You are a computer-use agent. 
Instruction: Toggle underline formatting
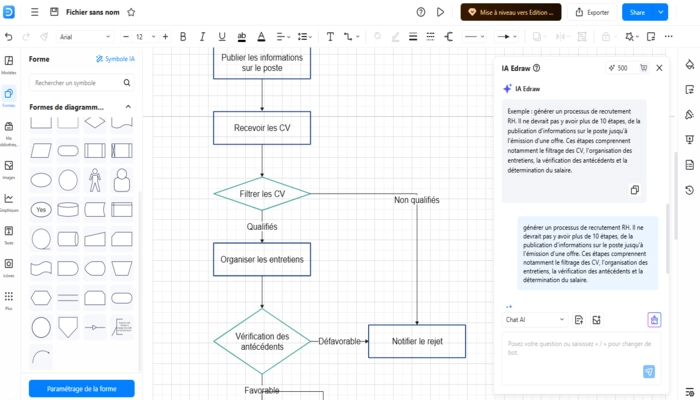tap(222, 37)
